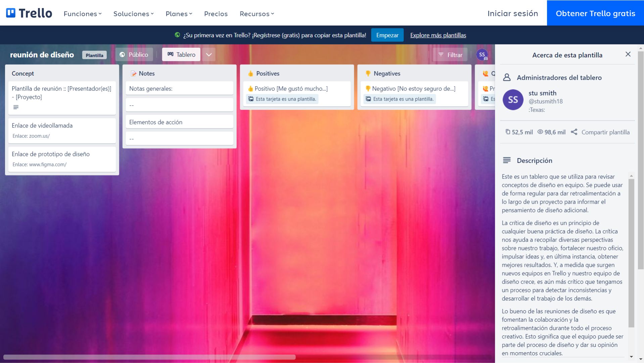Go to Precios page
Viewport: 644px width, 363px height.
[x=216, y=14]
